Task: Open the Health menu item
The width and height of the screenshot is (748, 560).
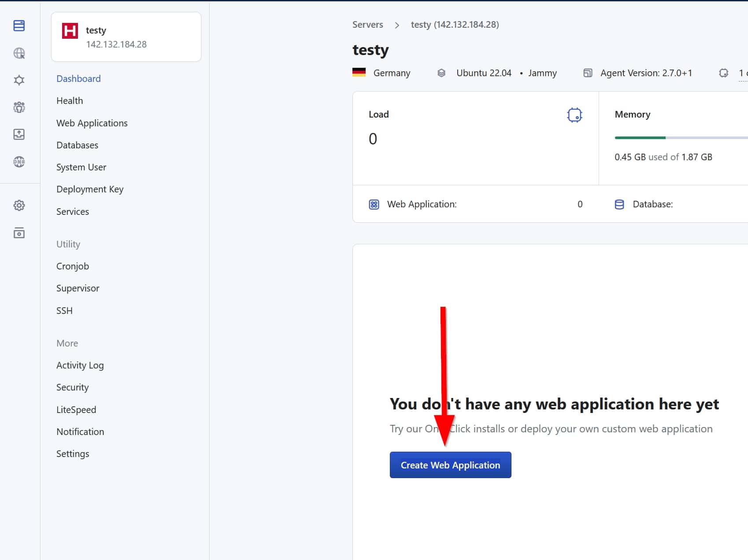Action: click(70, 101)
